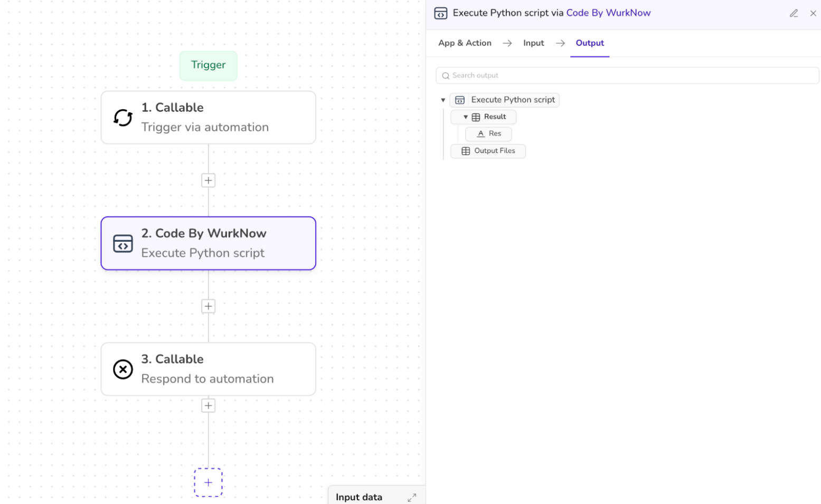821x504 pixels.
Task: Select the 1. Callable trigger step card
Action: [x=209, y=117]
